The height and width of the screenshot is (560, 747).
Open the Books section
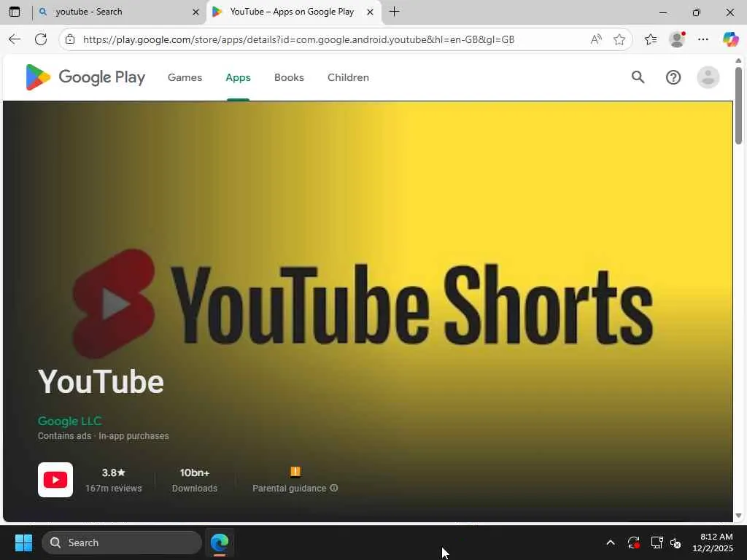289,77
